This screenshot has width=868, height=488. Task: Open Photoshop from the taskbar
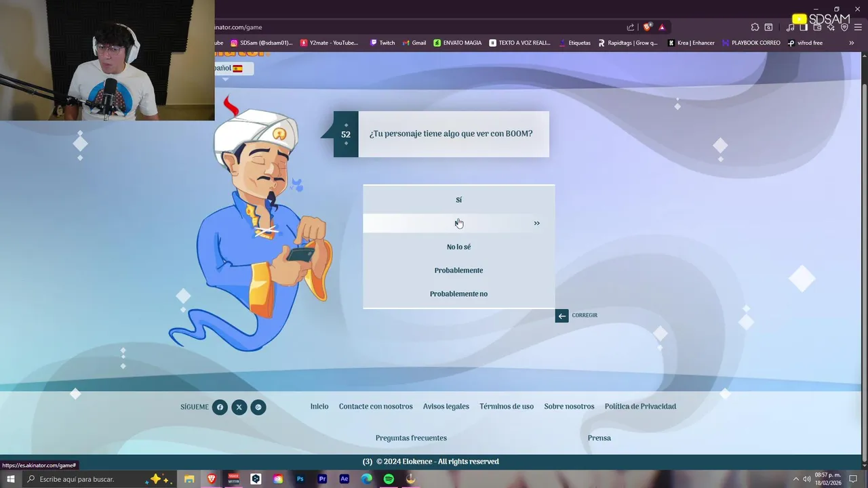(300, 479)
